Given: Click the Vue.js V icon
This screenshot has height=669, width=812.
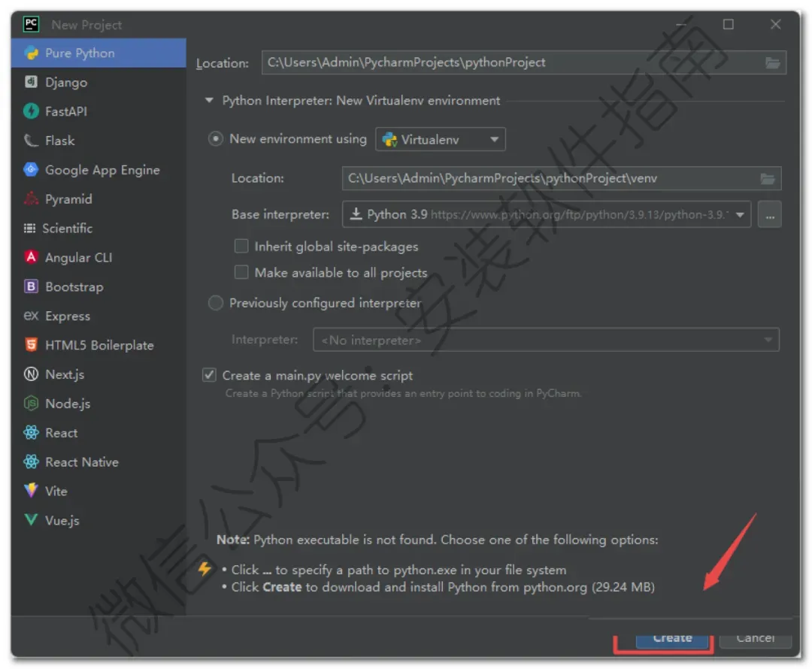Looking at the screenshot, I should tap(32, 519).
